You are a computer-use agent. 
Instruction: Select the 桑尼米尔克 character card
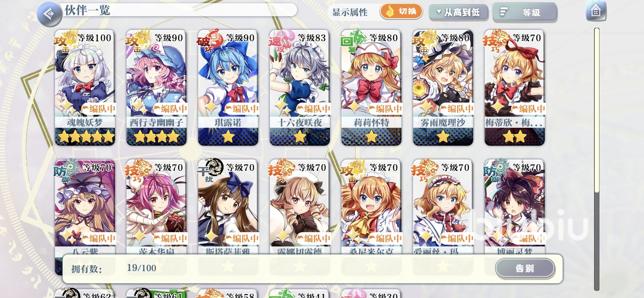pyautogui.click(x=371, y=207)
